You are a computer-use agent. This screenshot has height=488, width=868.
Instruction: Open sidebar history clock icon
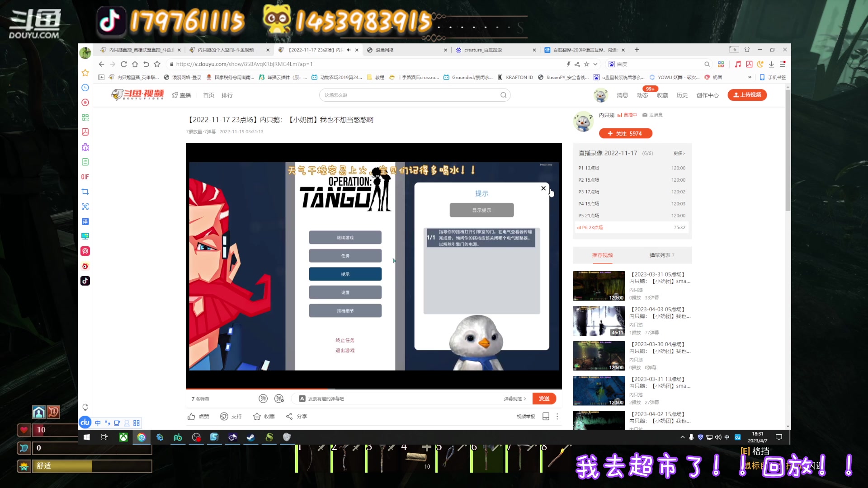85,88
